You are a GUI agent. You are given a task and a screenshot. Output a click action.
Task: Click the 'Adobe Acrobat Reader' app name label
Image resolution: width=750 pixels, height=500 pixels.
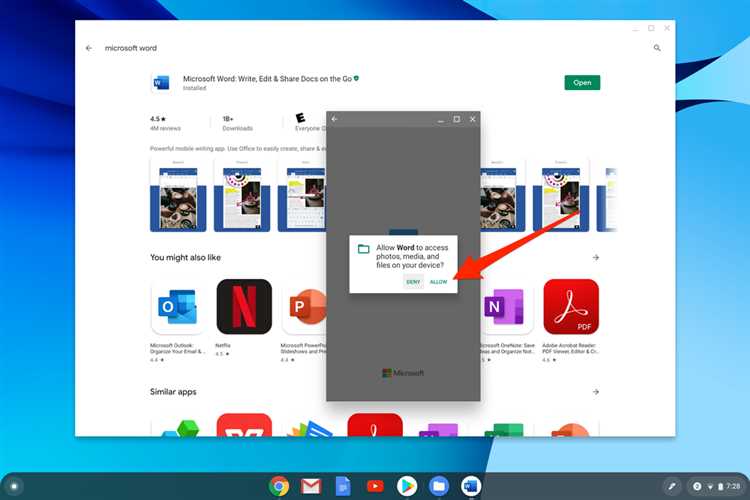570,348
